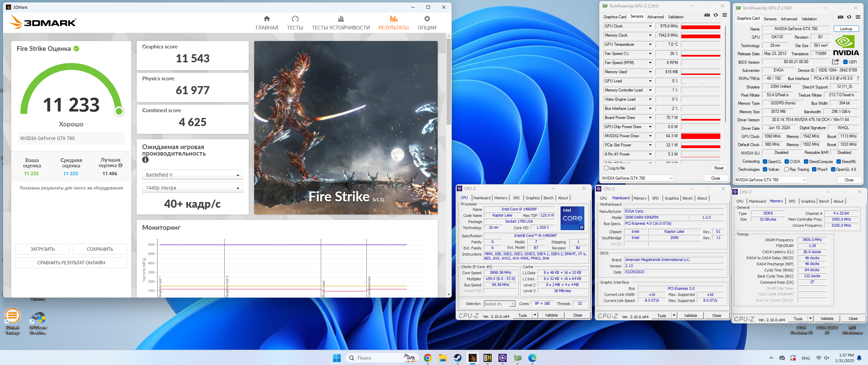This screenshot has width=868, height=365.
Task: Open the 1440p Ультра resolution dropdown
Action: [x=192, y=188]
